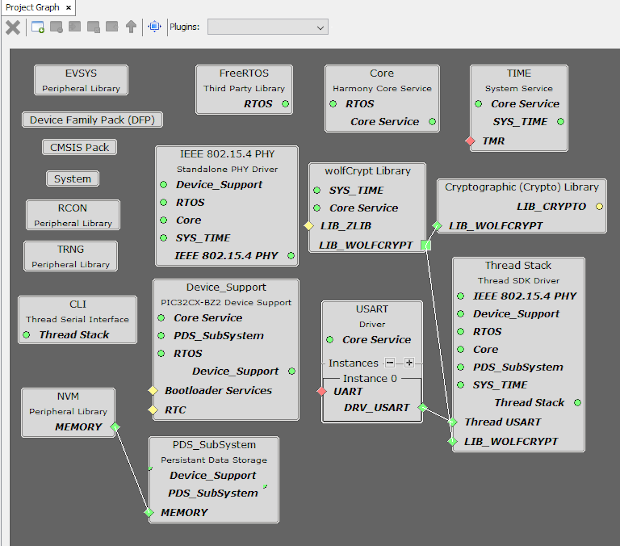The width and height of the screenshot is (620, 546).
Task: Click the yellow circle beside LIB_CRYPTO
Action: tap(599, 206)
